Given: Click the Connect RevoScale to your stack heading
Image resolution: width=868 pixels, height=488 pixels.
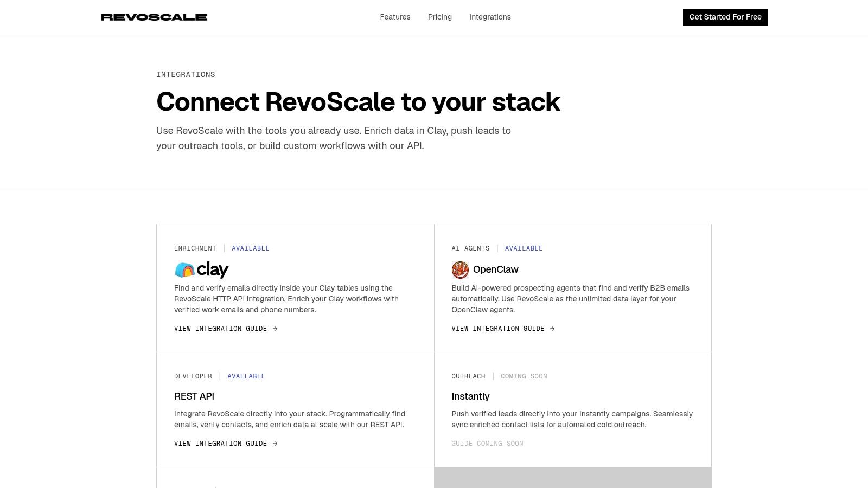Looking at the screenshot, I should [358, 102].
